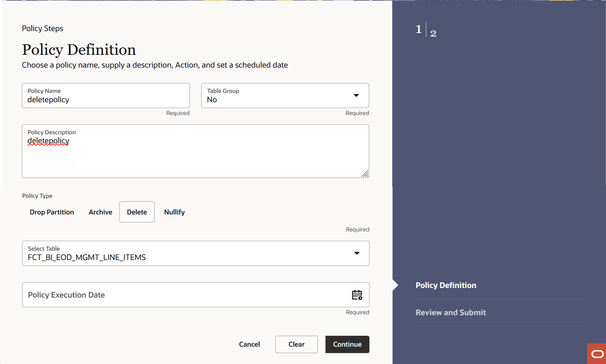Screen dimensions: 606x364
Task: Select the Archive policy type
Action: (100, 212)
